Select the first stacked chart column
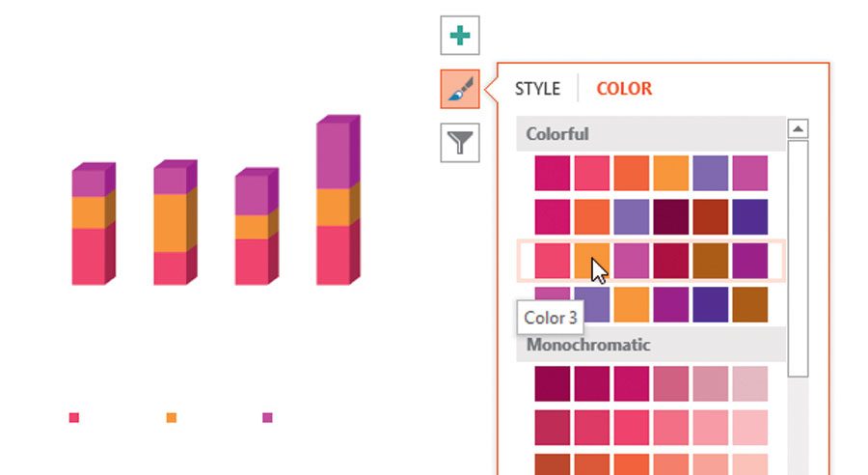Viewport: 868px width, 475px height. [94, 224]
